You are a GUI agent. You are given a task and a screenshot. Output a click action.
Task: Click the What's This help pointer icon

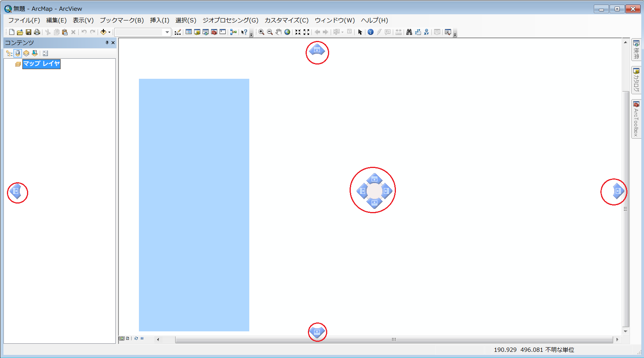(x=244, y=32)
